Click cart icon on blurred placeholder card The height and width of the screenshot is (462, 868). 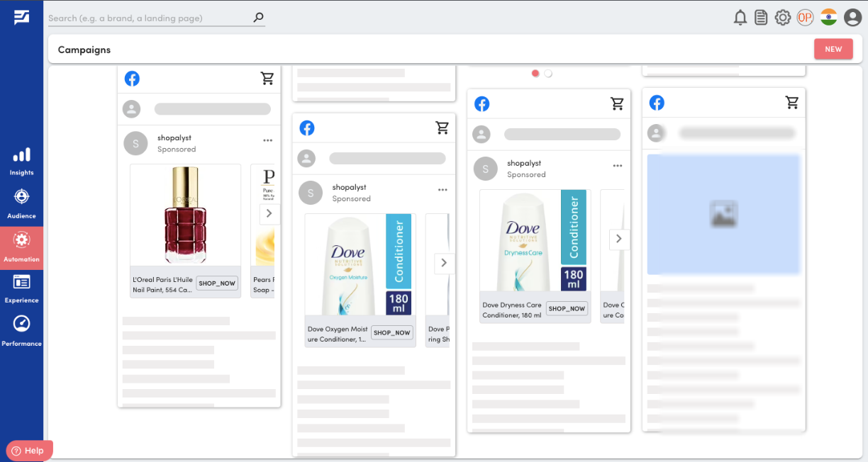click(793, 102)
